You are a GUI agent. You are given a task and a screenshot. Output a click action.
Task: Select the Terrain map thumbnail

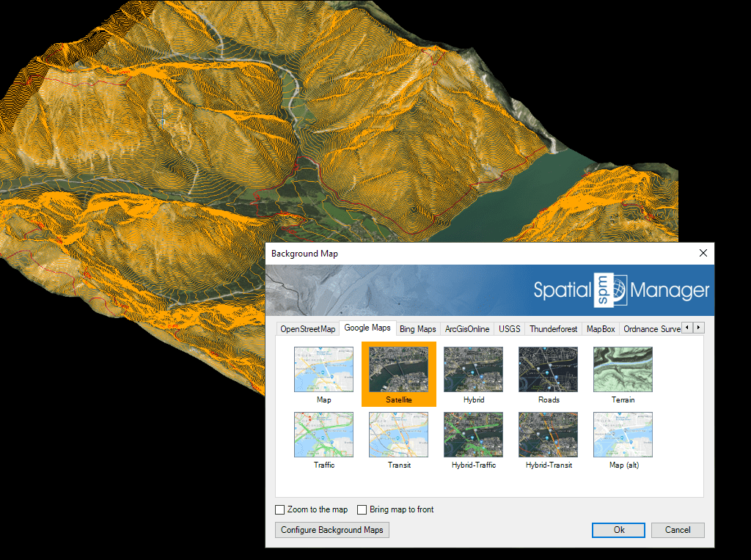point(623,369)
